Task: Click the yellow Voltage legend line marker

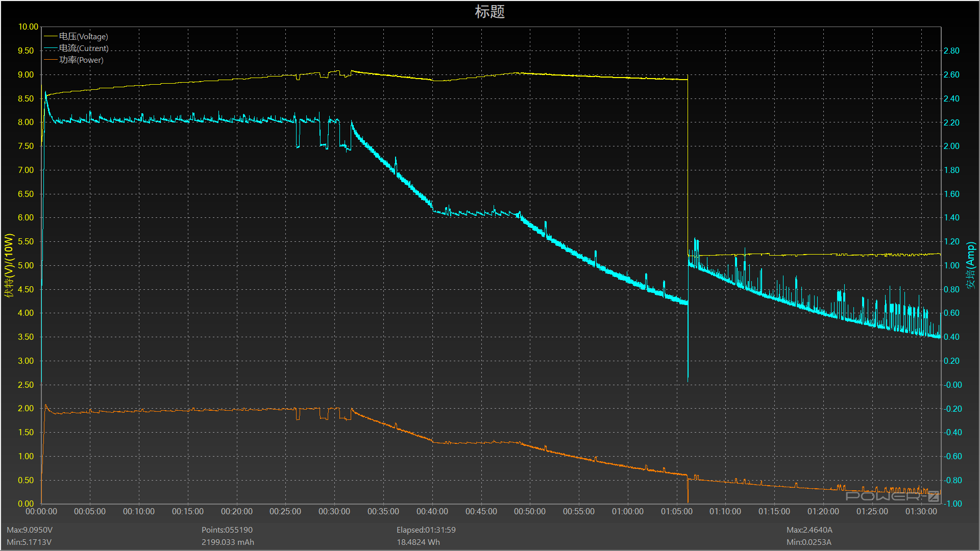Action: (x=51, y=36)
